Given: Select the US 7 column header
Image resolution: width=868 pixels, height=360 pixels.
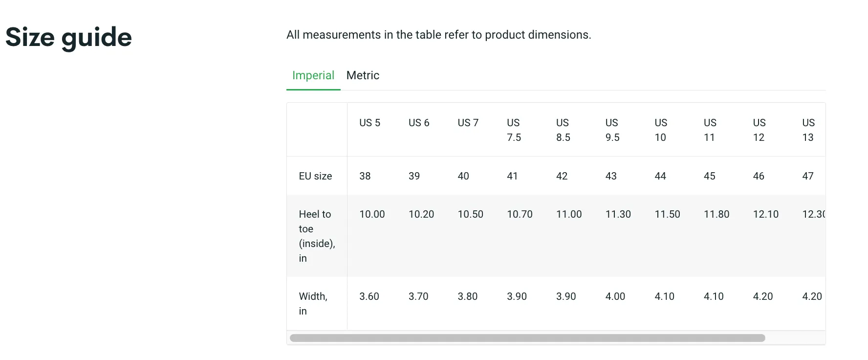Looking at the screenshot, I should [468, 123].
